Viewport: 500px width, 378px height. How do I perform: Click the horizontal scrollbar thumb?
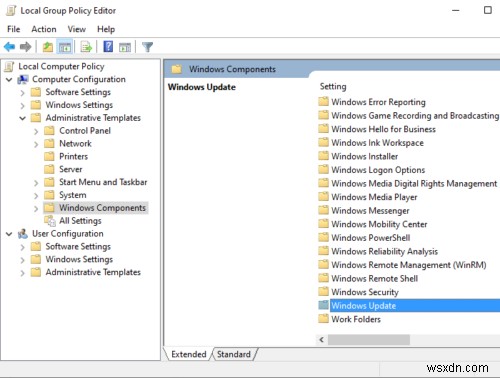(369, 340)
